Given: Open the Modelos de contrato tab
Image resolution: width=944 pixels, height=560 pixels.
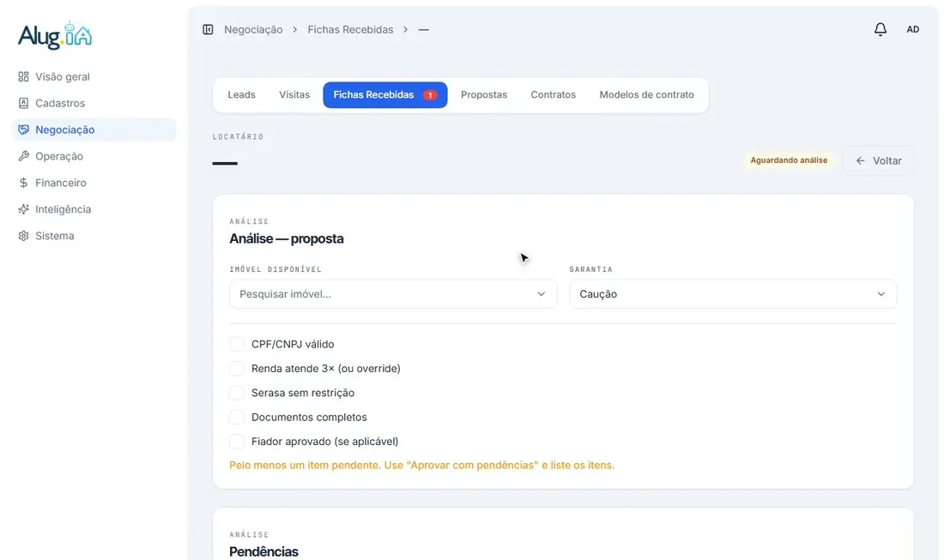Looking at the screenshot, I should 646,94.
